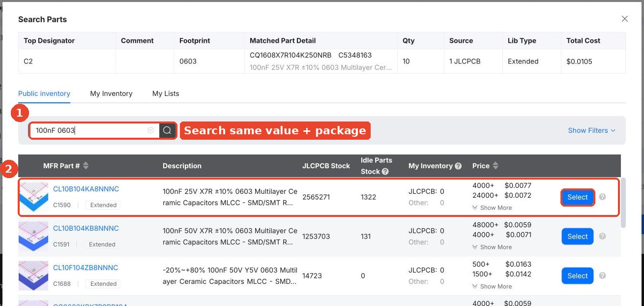
Task: Click stock value 2565271
Action: point(316,197)
